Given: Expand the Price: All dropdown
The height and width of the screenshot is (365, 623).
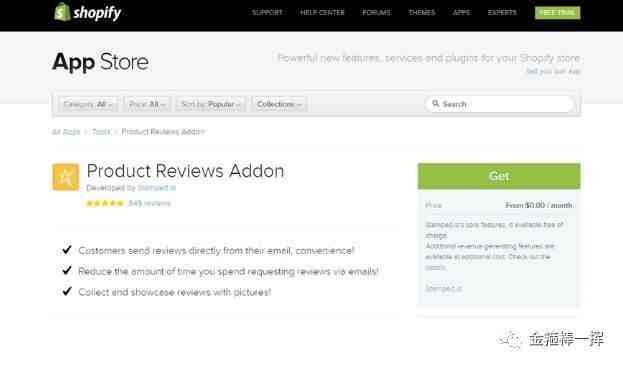Looking at the screenshot, I should [147, 104].
